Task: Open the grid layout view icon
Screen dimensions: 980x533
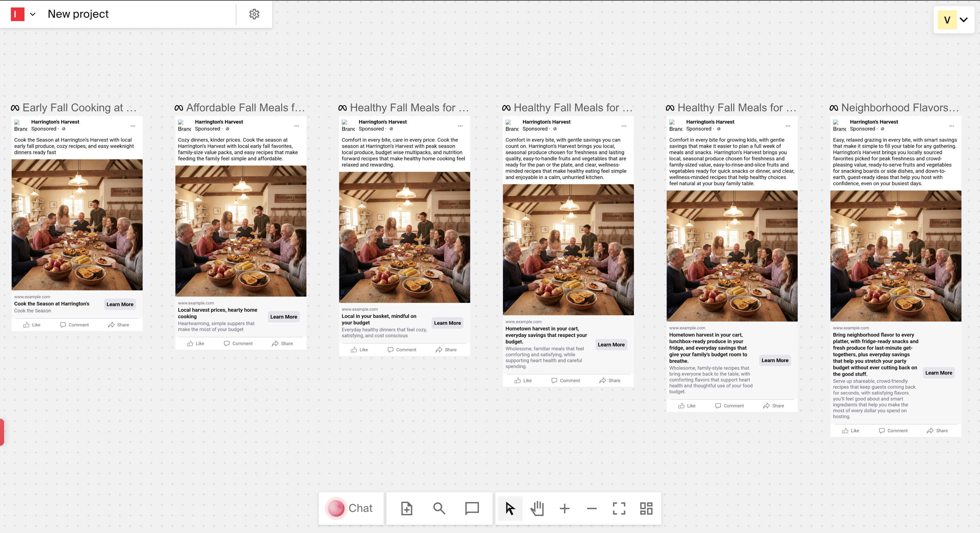Action: tap(646, 508)
